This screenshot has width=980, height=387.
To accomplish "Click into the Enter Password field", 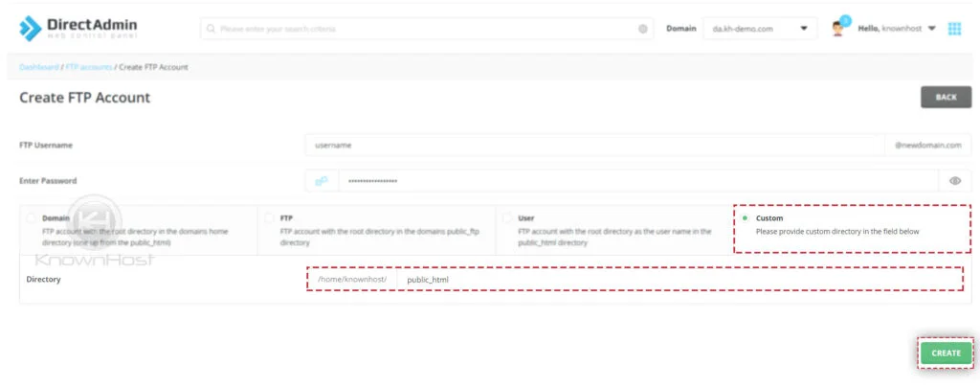I will [636, 181].
